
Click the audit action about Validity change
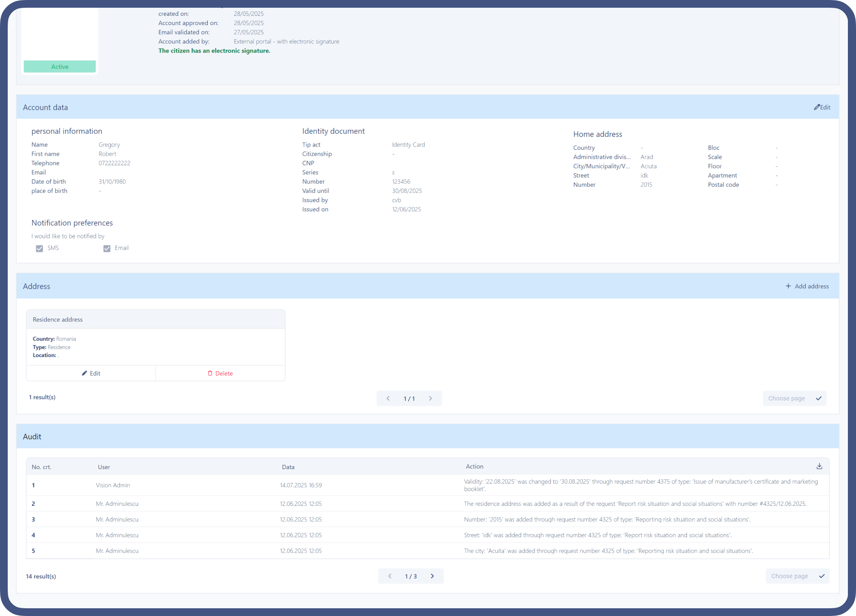point(641,485)
